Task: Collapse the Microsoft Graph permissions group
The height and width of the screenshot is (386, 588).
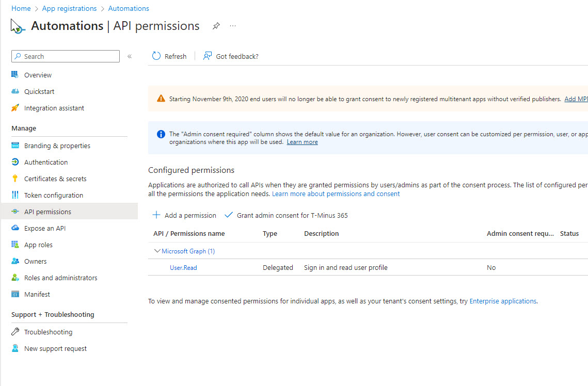Action: pyautogui.click(x=157, y=251)
